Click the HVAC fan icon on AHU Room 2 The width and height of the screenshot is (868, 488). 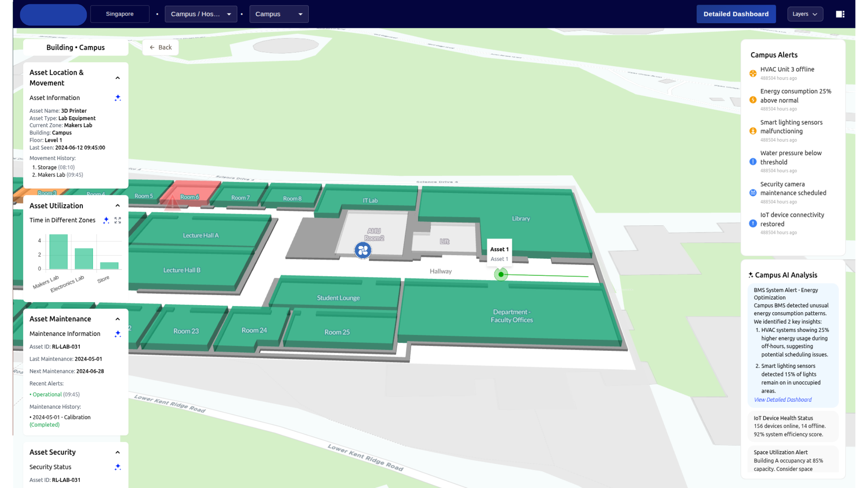pos(363,251)
